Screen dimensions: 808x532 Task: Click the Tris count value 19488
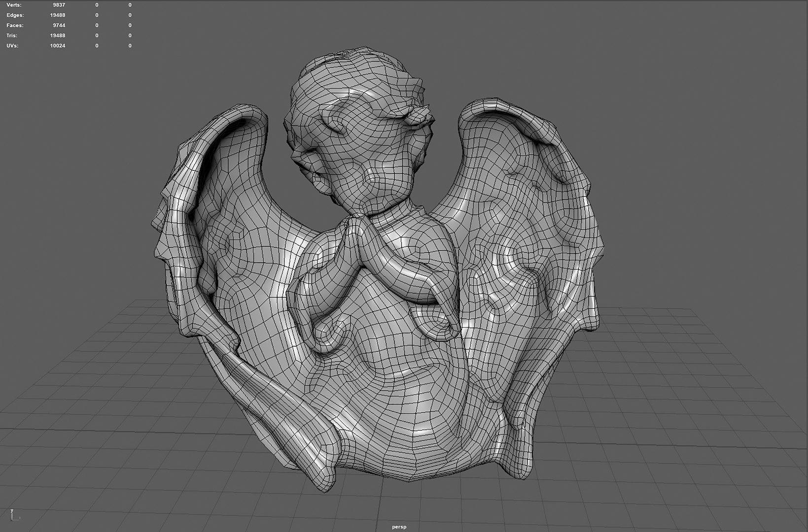[58, 35]
